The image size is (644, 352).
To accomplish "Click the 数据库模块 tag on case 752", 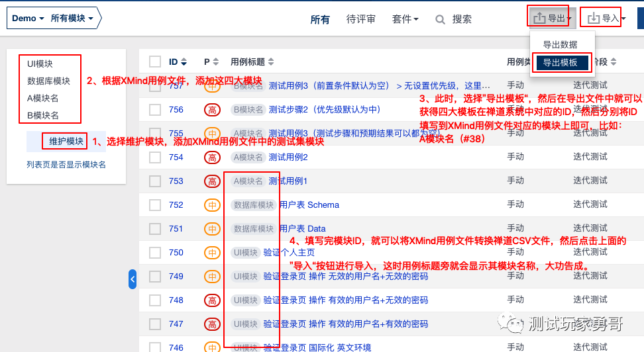I will [x=253, y=205].
